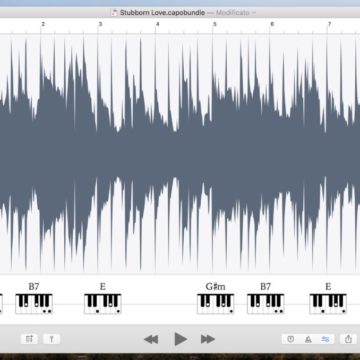The image size is (360, 360).
Task: Jump to bar 7 on the ruler
Action: [329, 24]
